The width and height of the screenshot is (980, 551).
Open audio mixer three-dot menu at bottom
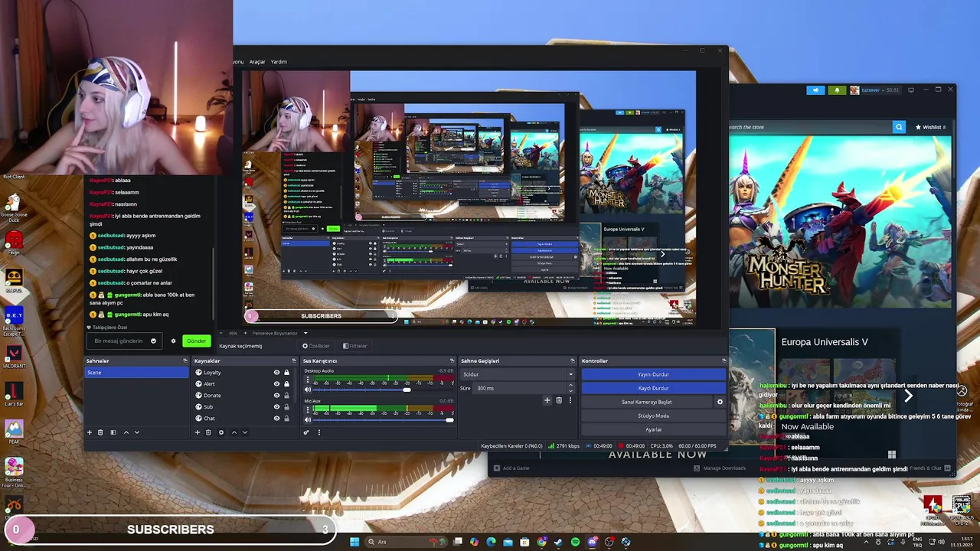click(319, 432)
